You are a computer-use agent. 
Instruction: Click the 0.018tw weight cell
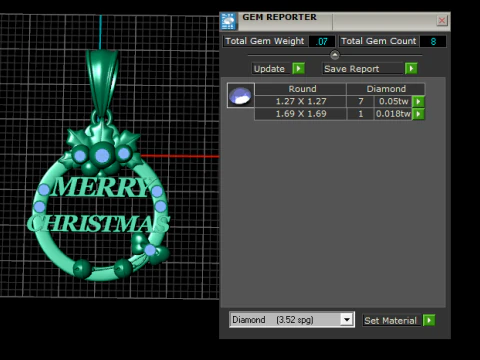[x=393, y=114]
